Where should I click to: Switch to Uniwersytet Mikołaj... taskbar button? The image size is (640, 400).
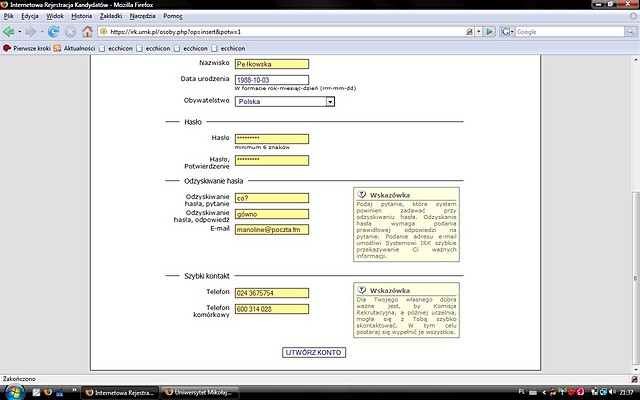[x=200, y=393]
